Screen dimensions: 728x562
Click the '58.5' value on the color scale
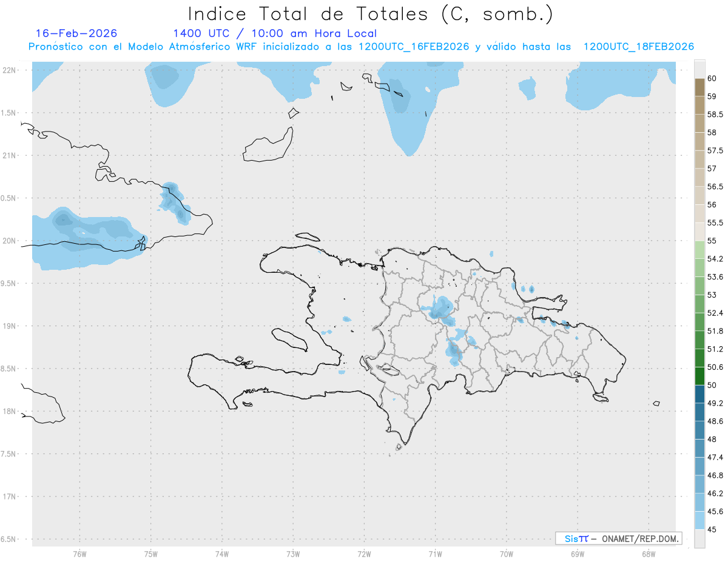pyautogui.click(x=715, y=115)
